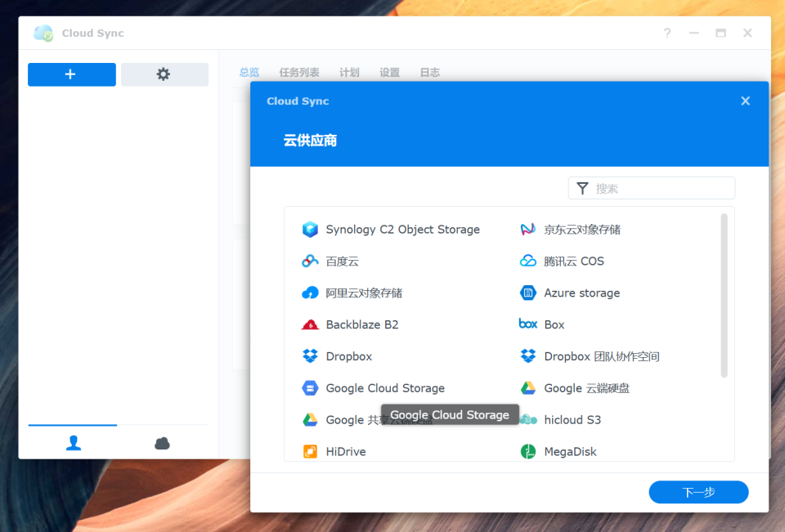Choose the 百度云 provider icon

[310, 262]
